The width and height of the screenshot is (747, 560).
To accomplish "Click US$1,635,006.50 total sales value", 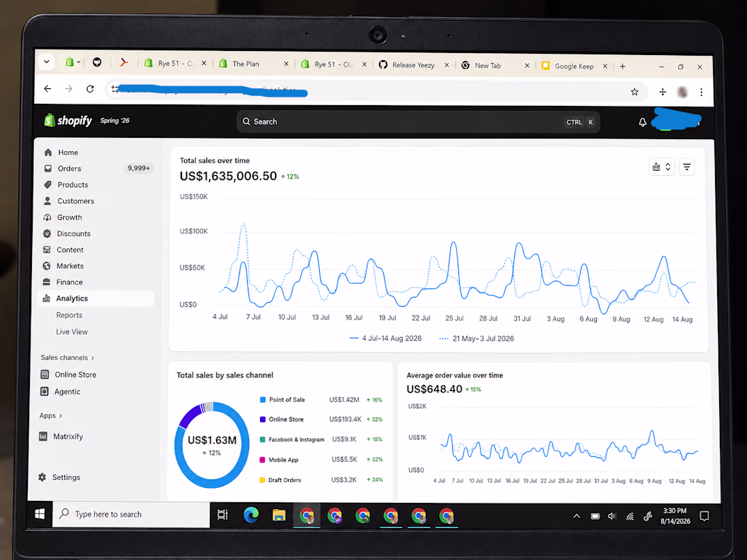I will (x=228, y=176).
